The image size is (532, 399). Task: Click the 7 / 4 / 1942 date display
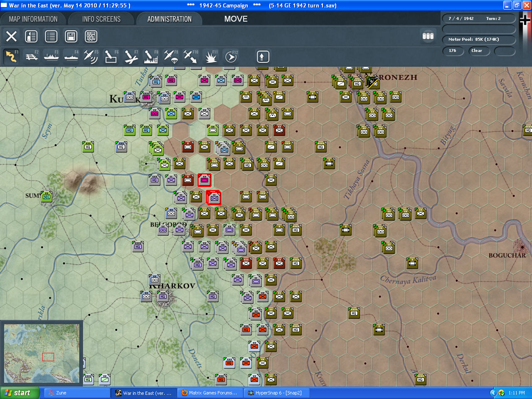coord(461,19)
